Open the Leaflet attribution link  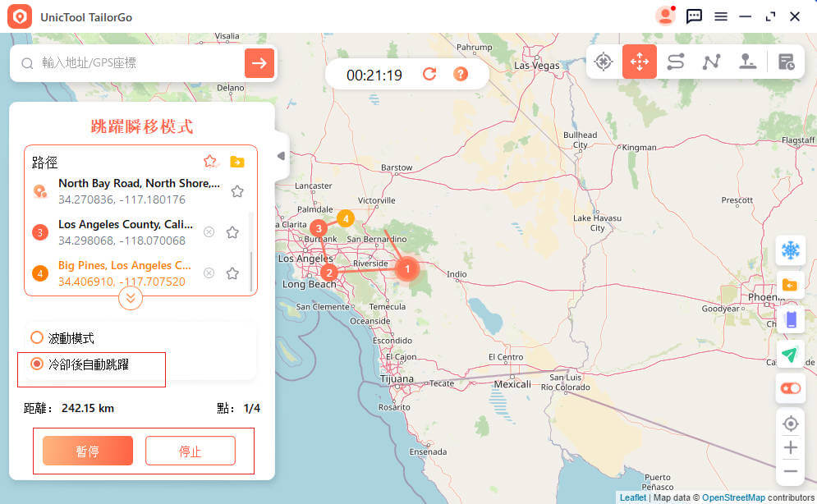(x=632, y=497)
